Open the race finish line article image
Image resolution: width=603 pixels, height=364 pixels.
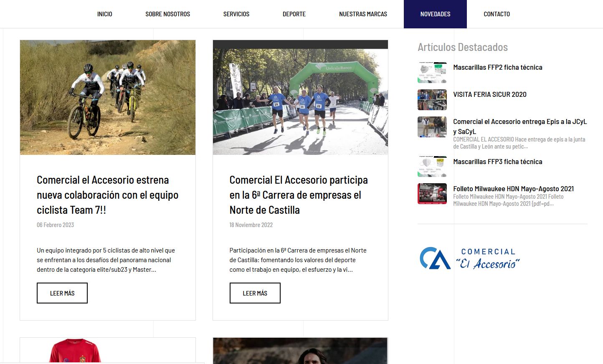tap(300, 97)
